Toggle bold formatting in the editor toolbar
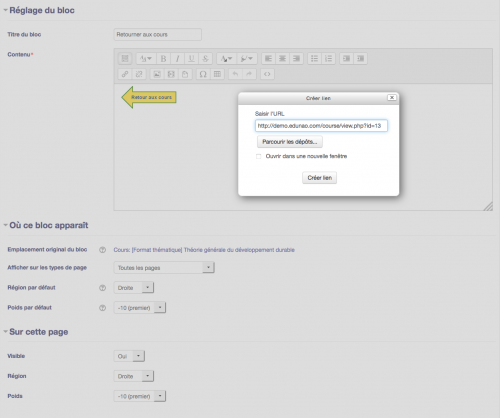This screenshot has width=500, height=418. point(163,59)
